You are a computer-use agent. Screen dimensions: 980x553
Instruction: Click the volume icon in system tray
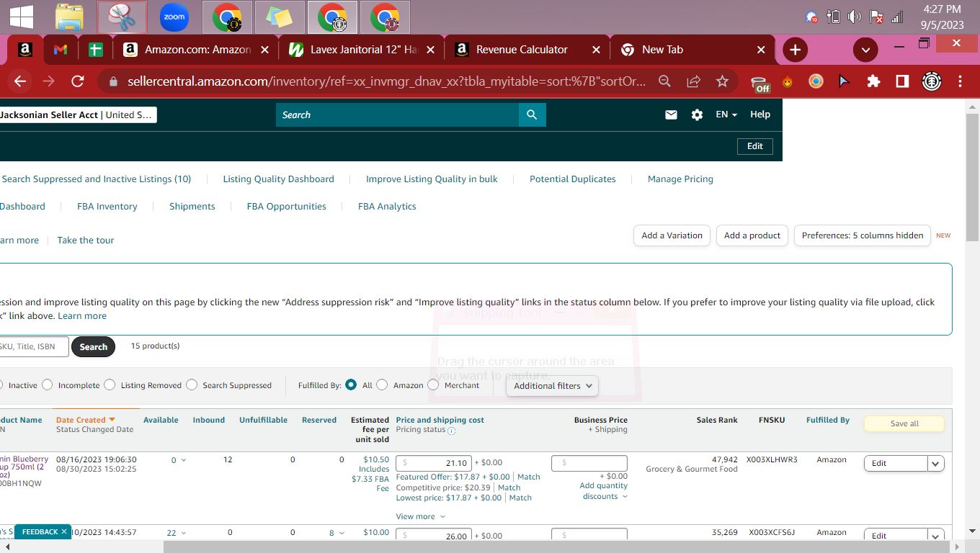pyautogui.click(x=855, y=17)
